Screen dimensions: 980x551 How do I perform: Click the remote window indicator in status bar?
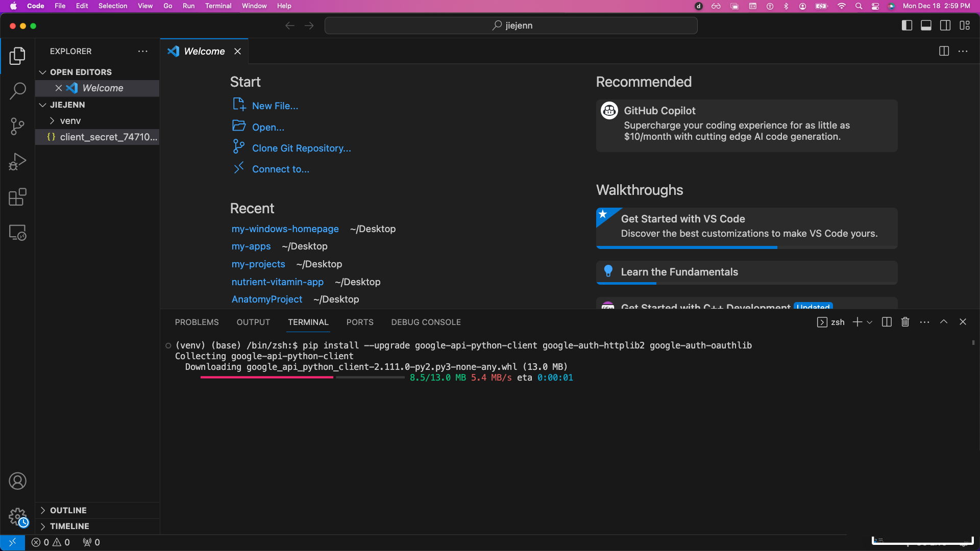pos(12,542)
